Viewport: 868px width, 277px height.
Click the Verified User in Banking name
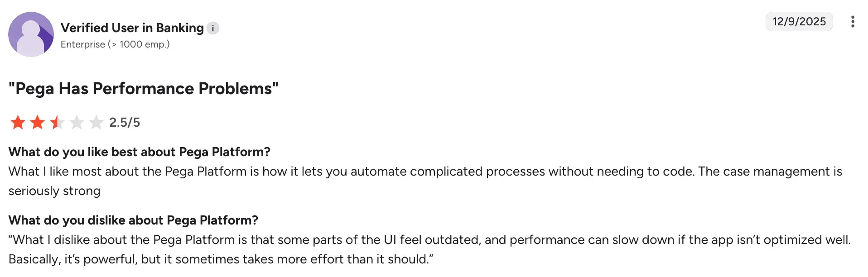pos(132,28)
